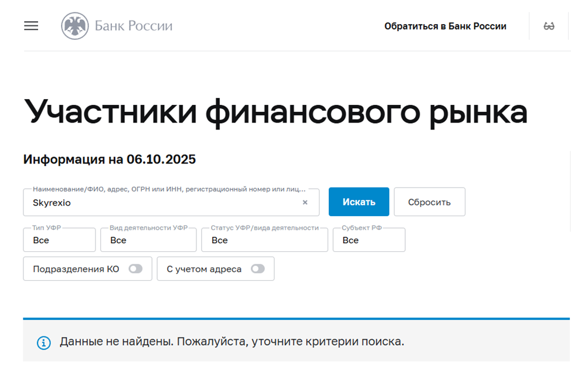The image size is (571, 392).
Task: Clear the search field with the × icon
Action: coord(305,202)
